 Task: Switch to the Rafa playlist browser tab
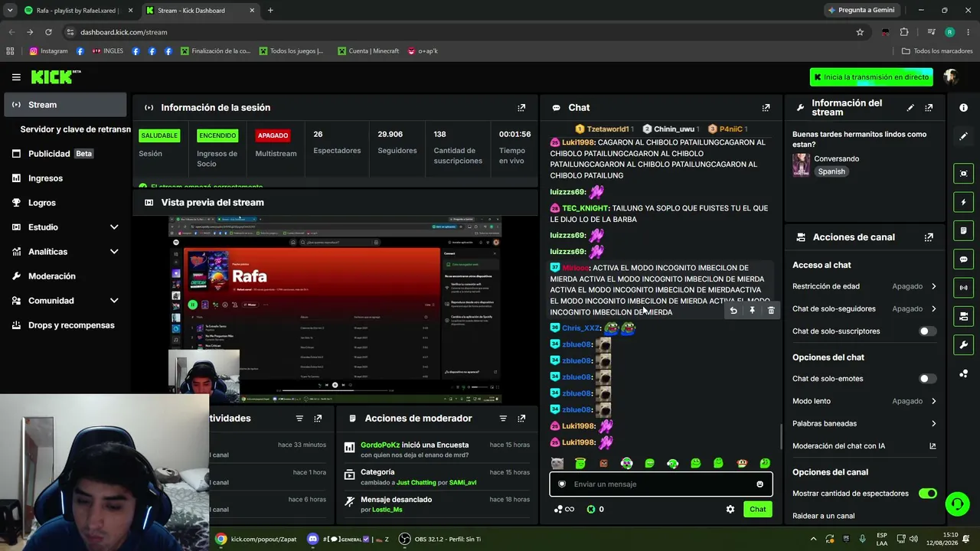click(x=77, y=11)
